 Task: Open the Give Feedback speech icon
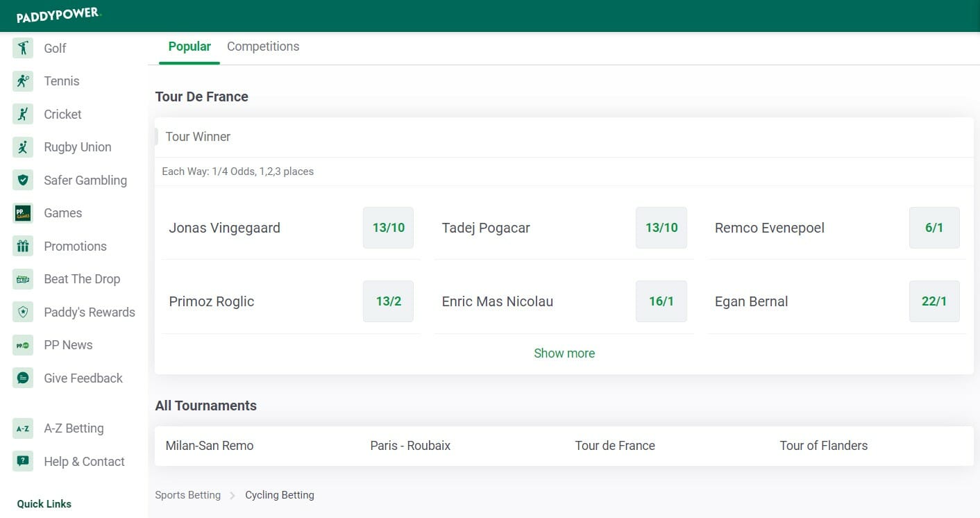23,378
